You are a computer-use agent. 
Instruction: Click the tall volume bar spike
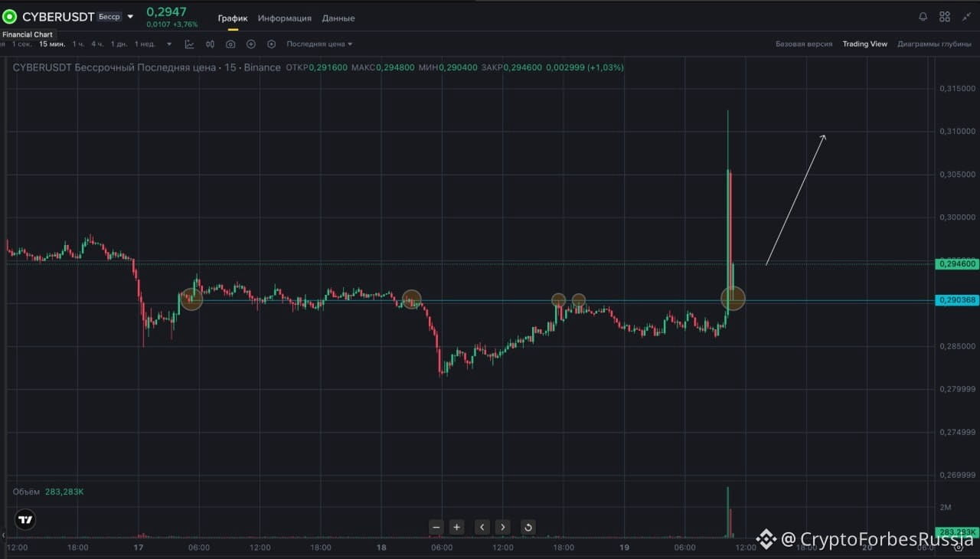click(x=728, y=512)
